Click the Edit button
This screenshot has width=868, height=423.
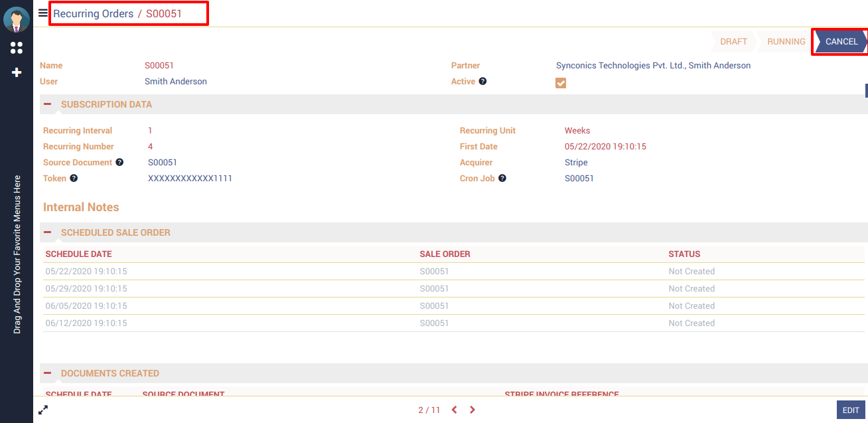click(851, 410)
